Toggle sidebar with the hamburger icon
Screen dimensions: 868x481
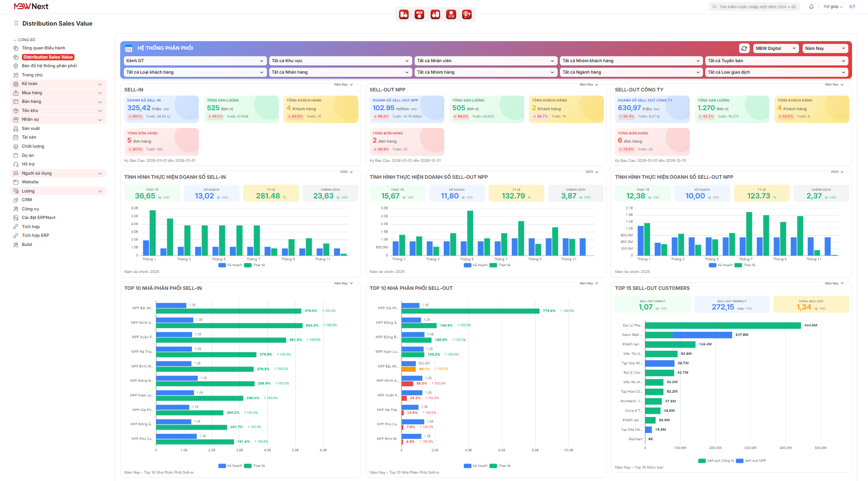click(16, 23)
